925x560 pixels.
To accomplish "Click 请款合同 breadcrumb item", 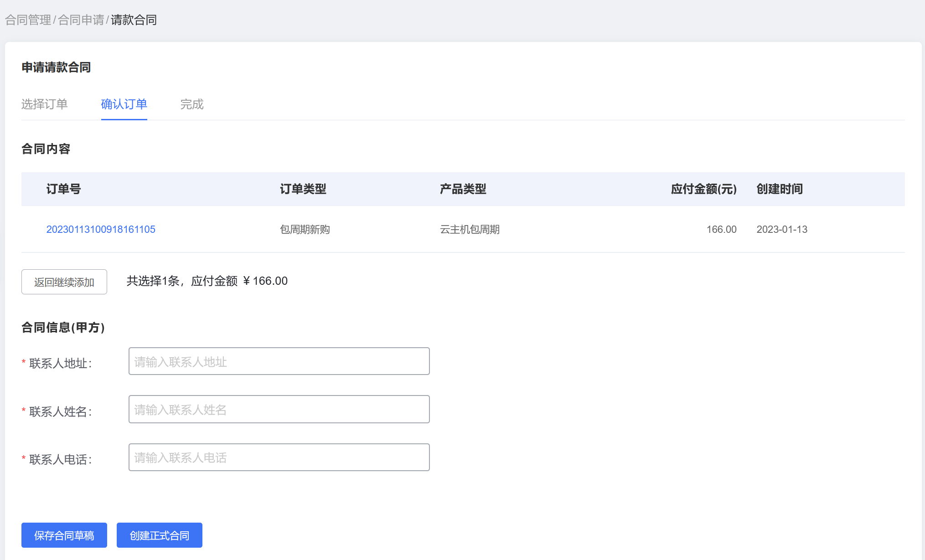I will click(x=134, y=20).
